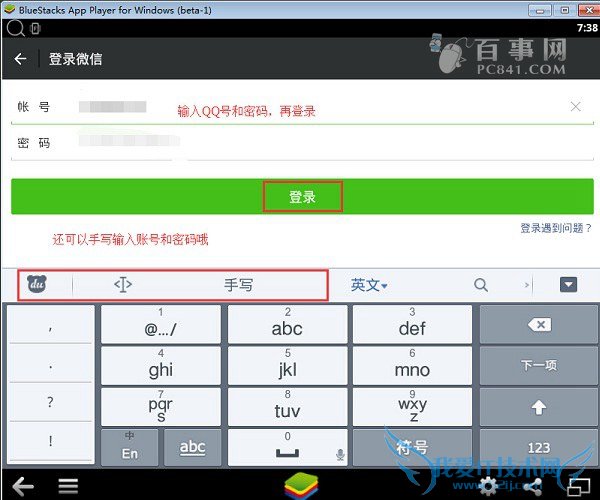This screenshot has height=500, width=600.
Task: Tap the 0 space bar key
Action: pos(287,447)
